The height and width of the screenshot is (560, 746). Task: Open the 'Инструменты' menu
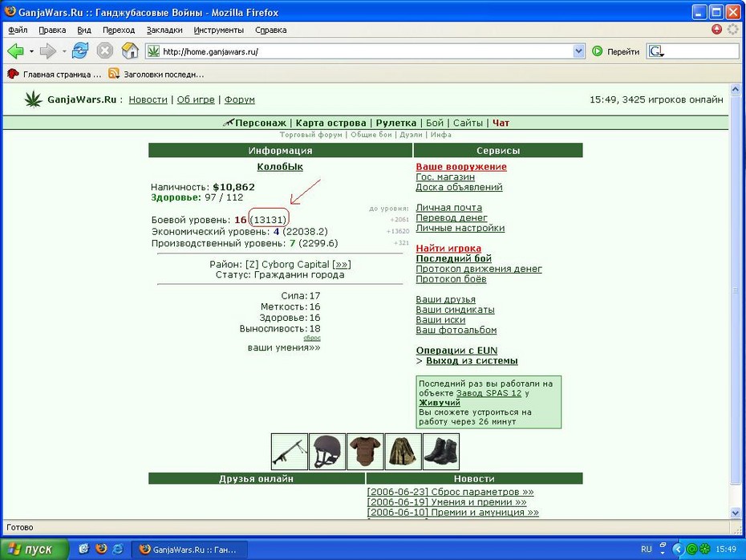219,30
